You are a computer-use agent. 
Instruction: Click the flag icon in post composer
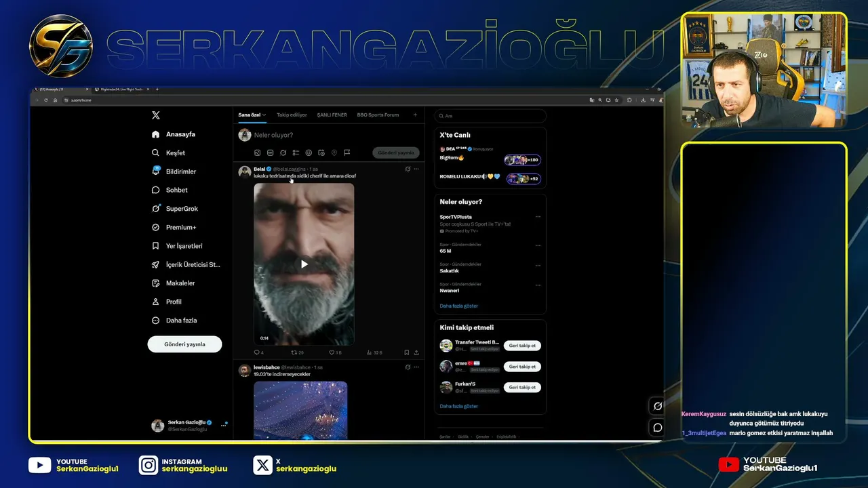click(x=347, y=153)
